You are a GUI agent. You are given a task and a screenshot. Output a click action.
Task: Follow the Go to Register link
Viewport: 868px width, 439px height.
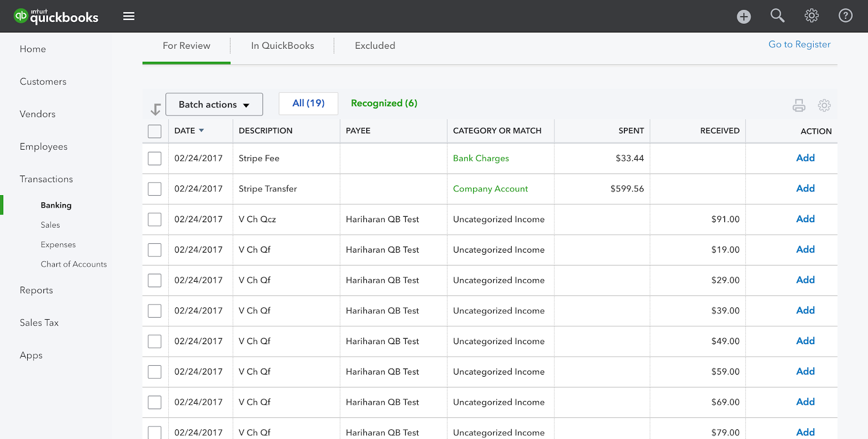point(799,44)
